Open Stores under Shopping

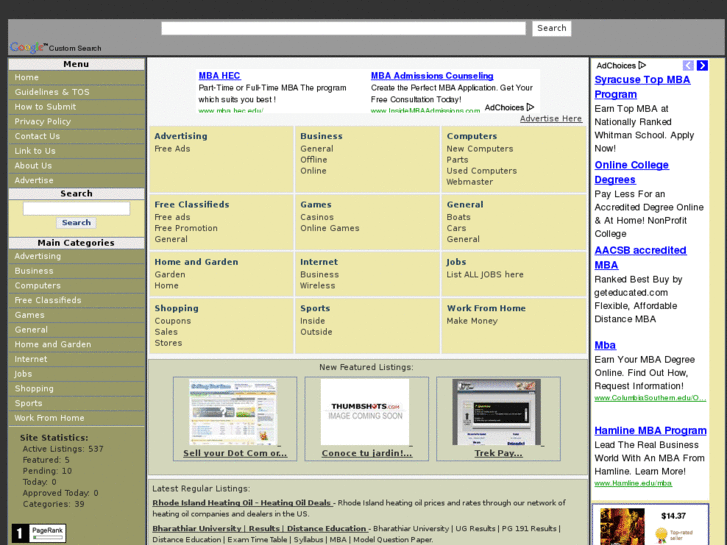pos(168,343)
